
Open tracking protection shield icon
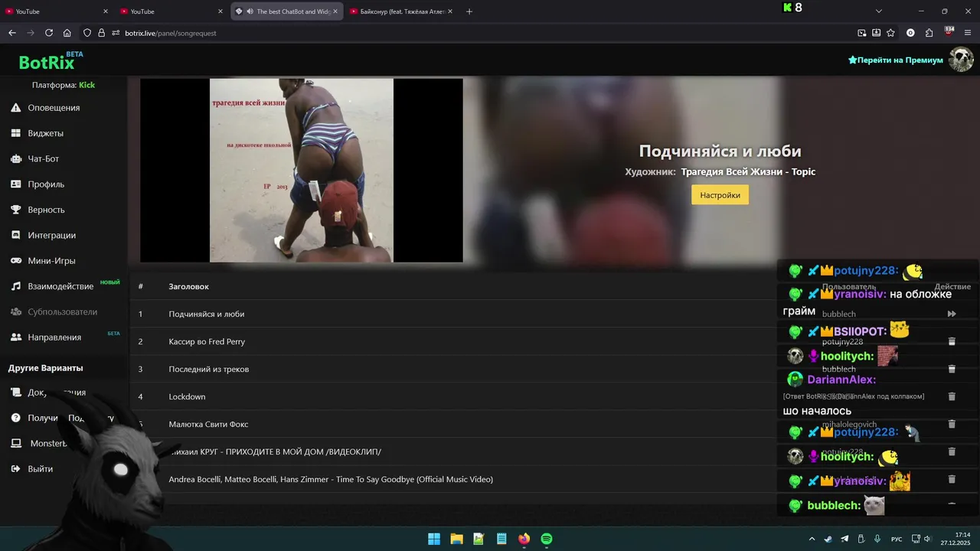(87, 33)
